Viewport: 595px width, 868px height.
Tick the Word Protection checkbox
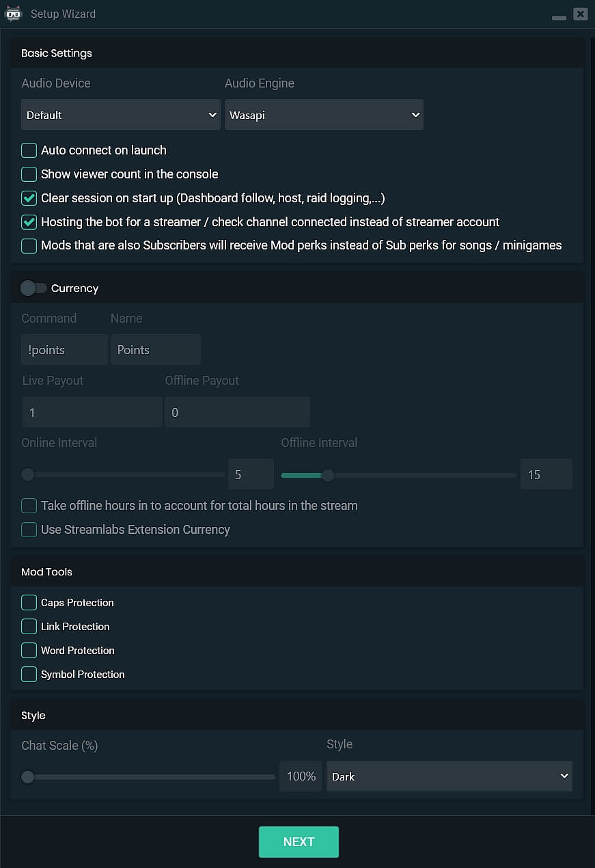pos(29,651)
